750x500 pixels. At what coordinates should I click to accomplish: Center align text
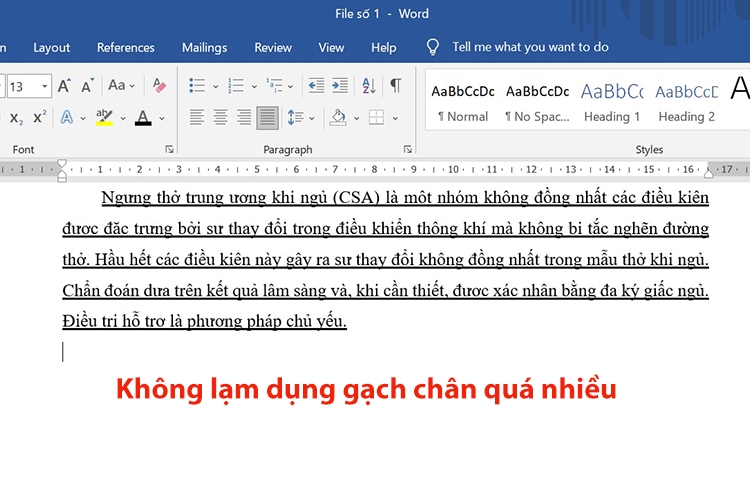pyautogui.click(x=221, y=117)
